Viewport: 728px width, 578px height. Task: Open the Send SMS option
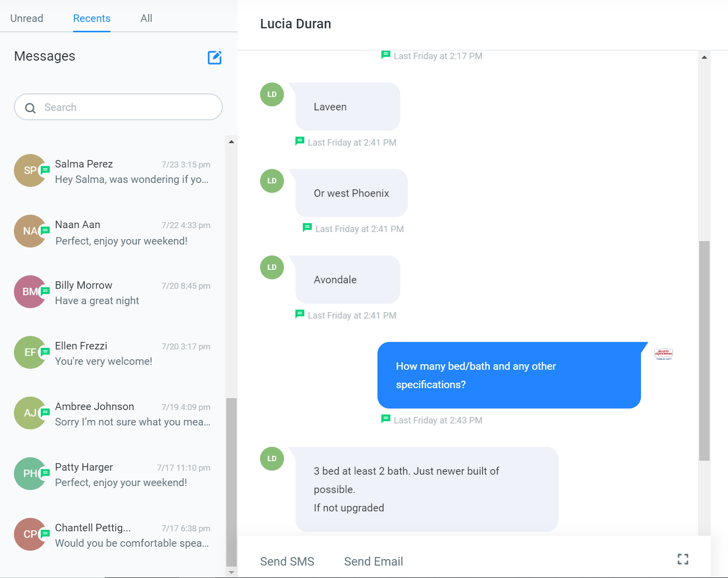click(287, 562)
